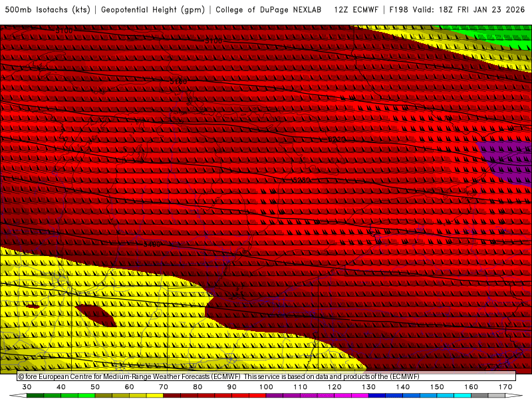Click the legend value 60
Screen dimensions: 532x399
pos(129,387)
